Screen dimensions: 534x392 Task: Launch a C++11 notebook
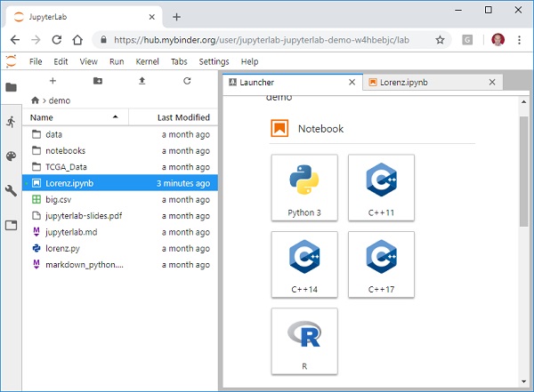[381, 188]
